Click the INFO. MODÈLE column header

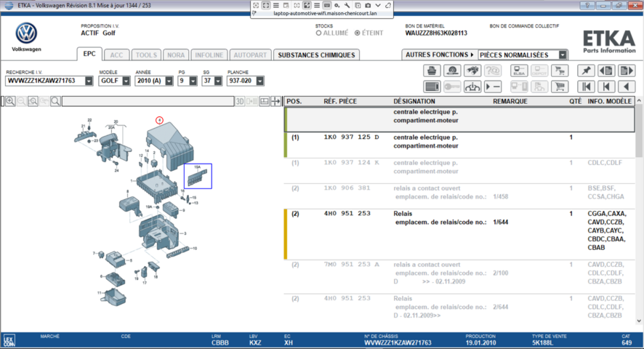610,101
